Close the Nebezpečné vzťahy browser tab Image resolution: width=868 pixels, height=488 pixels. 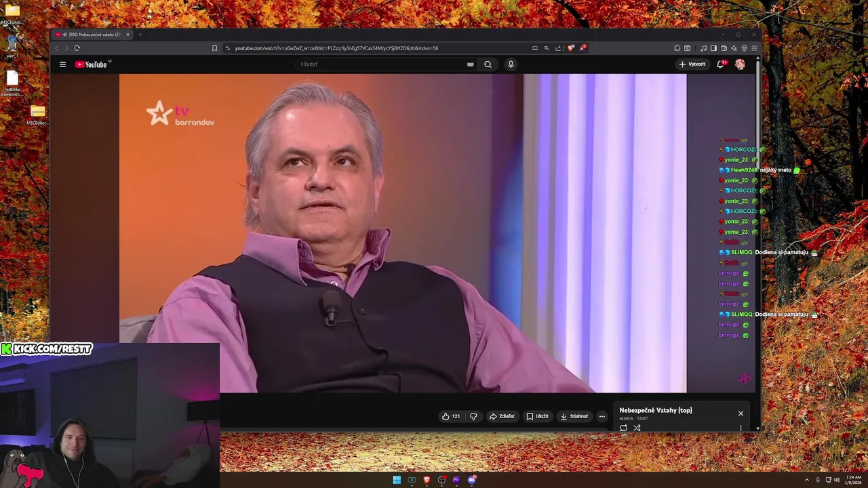pos(127,35)
